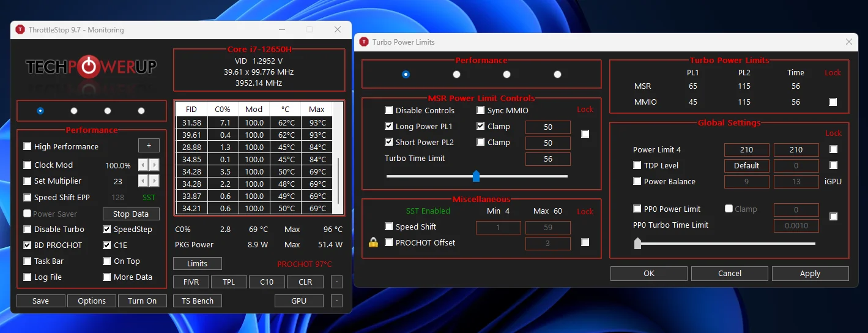Tick the Lock box in MSR Power Limit Controls
Viewport: 868px width, 333px height.
pyautogui.click(x=585, y=134)
